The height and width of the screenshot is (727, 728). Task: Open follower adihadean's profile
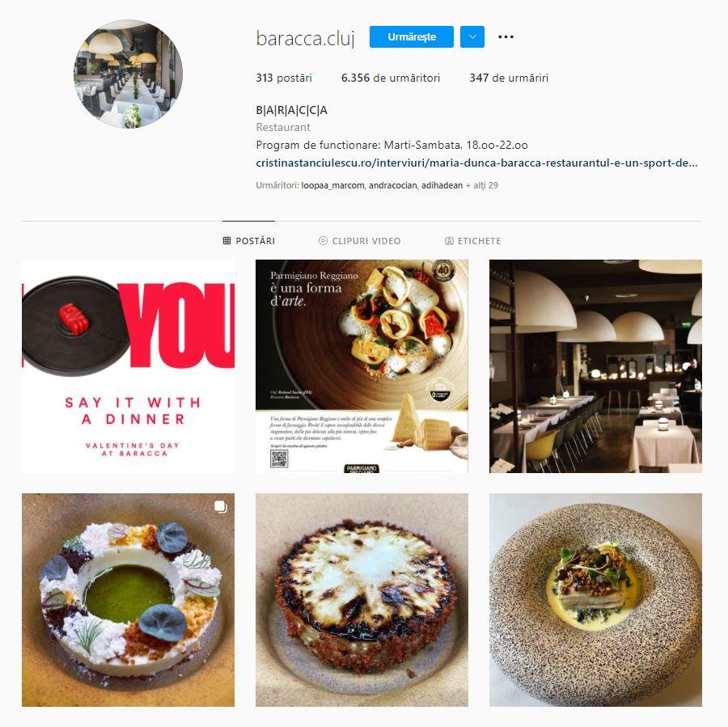(442, 185)
